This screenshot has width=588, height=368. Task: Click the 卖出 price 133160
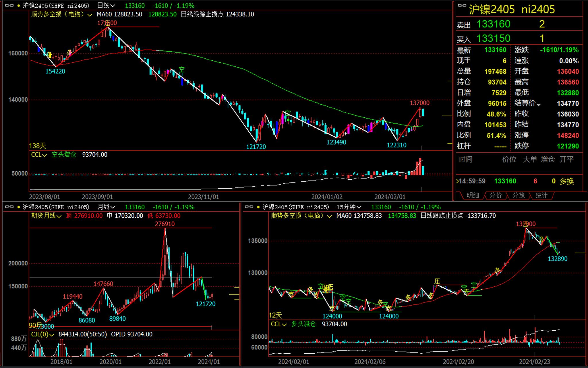click(x=493, y=24)
